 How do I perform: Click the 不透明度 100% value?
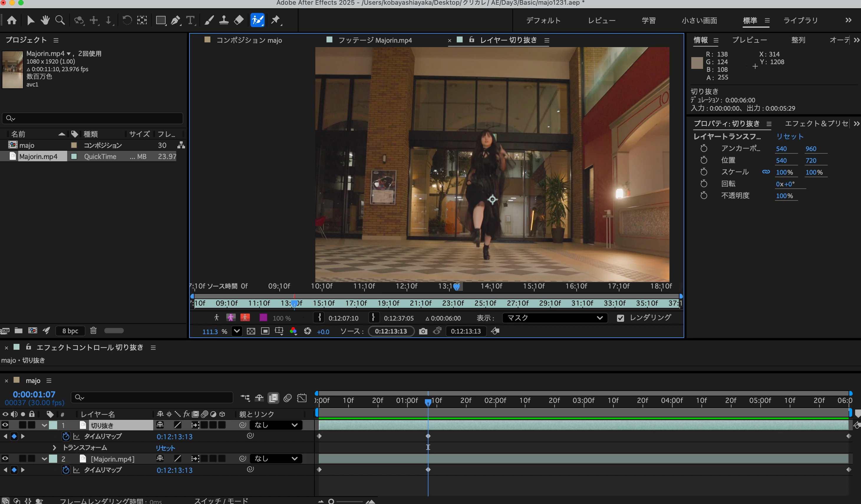[784, 196]
